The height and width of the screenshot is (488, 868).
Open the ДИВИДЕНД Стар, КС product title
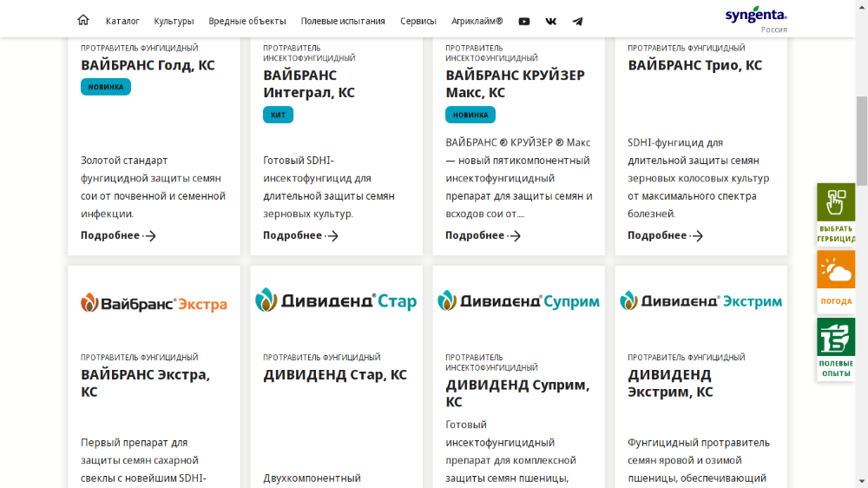335,375
